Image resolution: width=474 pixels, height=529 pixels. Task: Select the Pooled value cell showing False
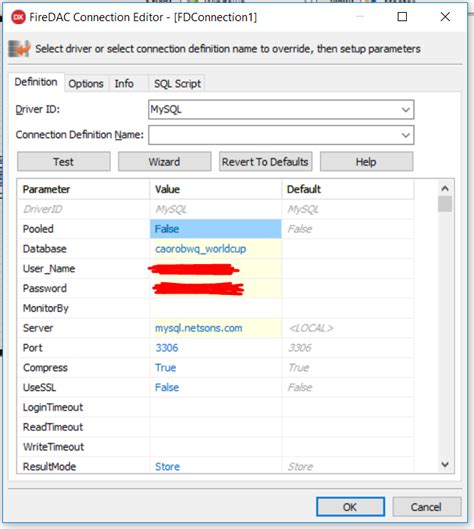tap(215, 229)
